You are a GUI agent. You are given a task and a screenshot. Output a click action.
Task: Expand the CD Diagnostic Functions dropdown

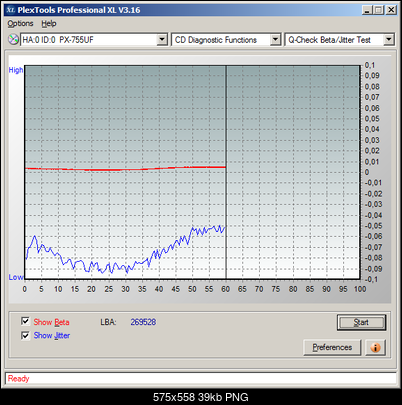click(275, 40)
